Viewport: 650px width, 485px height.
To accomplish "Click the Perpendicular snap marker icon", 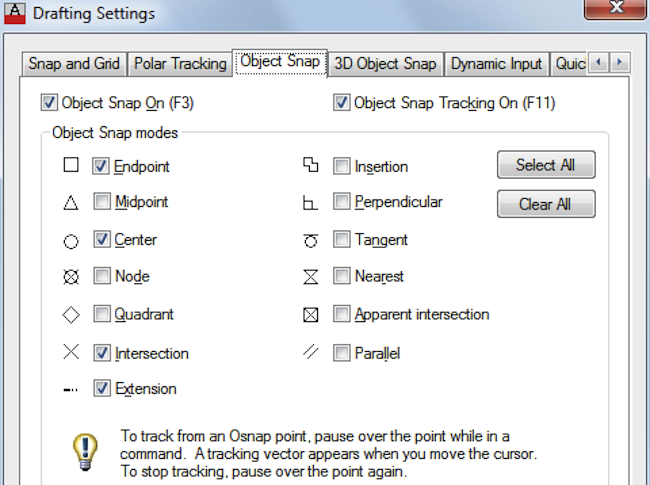I will click(310, 203).
